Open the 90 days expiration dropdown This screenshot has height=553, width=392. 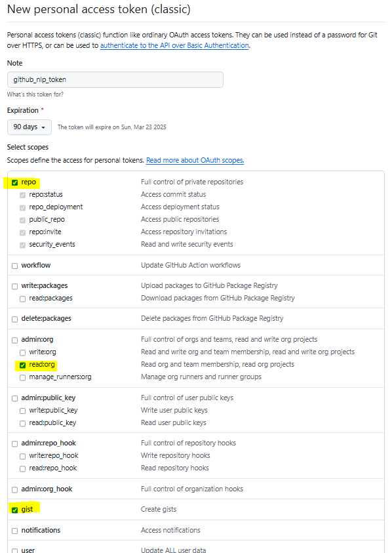(29, 127)
